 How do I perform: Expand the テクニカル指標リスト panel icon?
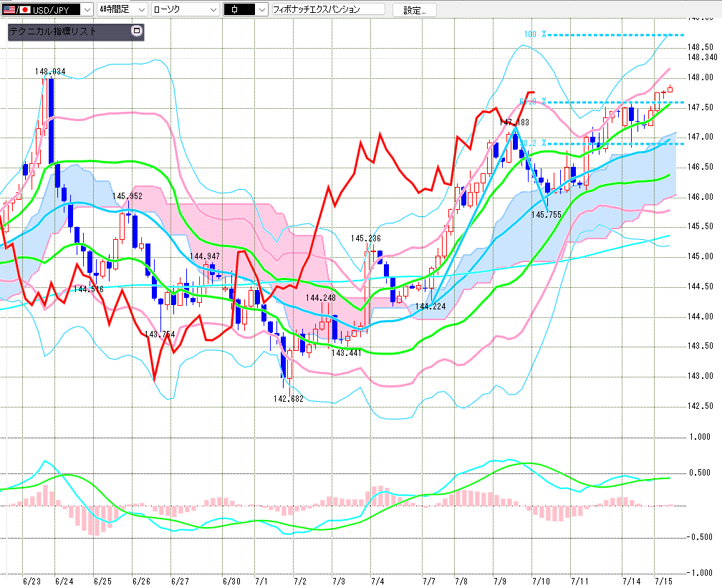point(136,31)
